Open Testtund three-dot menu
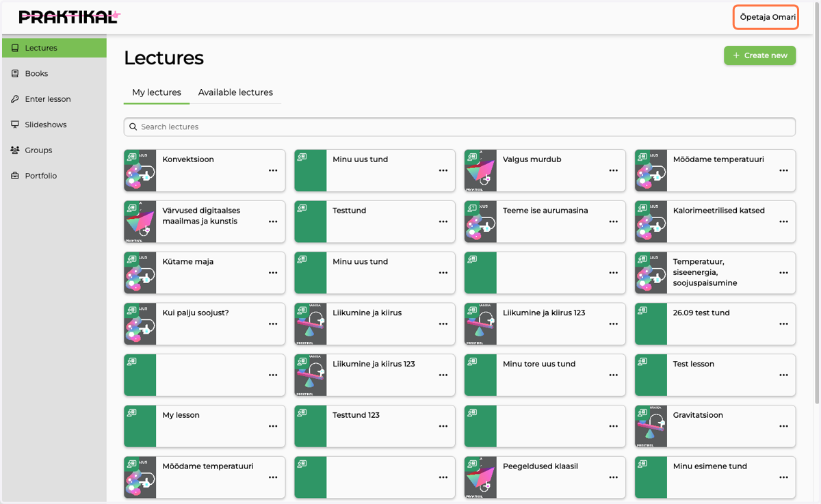 pyautogui.click(x=443, y=222)
